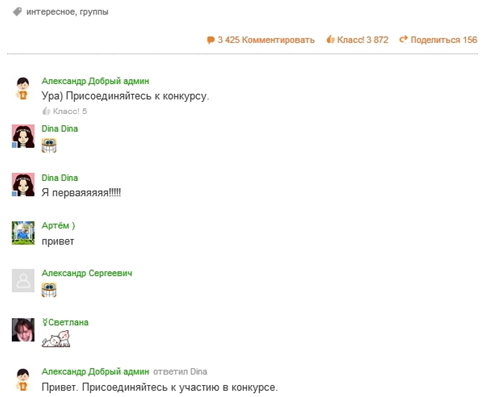482x397 pixels.
Task: Click the gray thumbs-up under first comment
Action: pos(46,111)
